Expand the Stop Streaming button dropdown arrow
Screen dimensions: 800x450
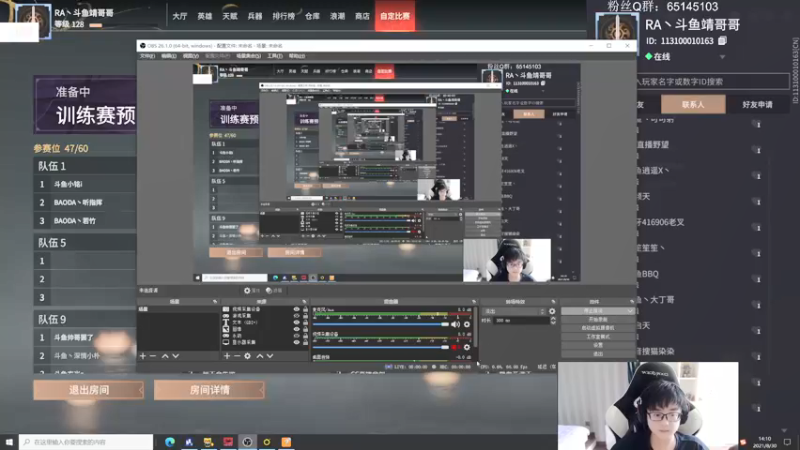click(x=630, y=311)
